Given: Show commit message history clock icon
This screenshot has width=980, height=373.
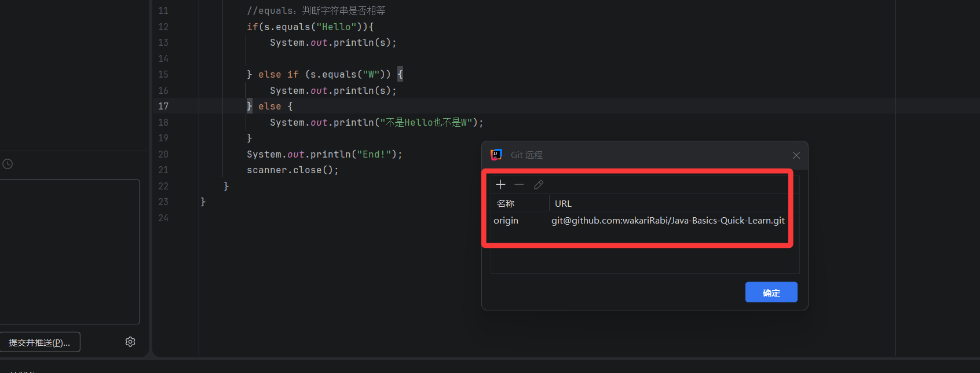Looking at the screenshot, I should (8, 164).
